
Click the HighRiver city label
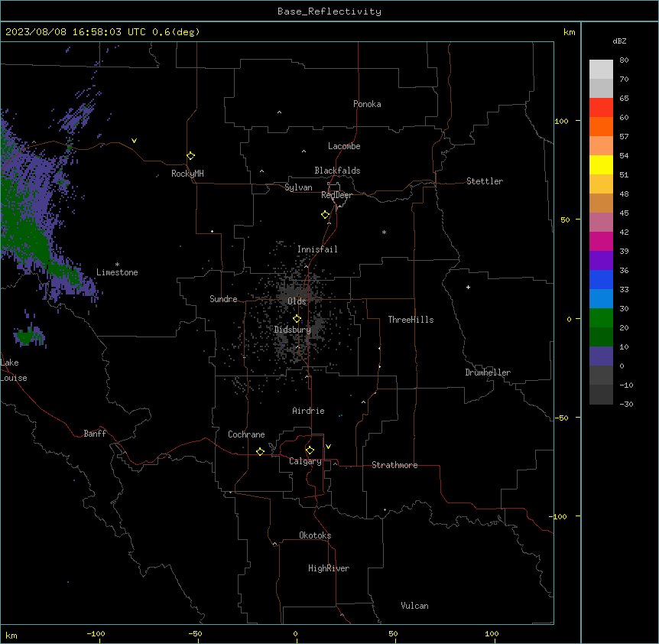pyautogui.click(x=329, y=568)
